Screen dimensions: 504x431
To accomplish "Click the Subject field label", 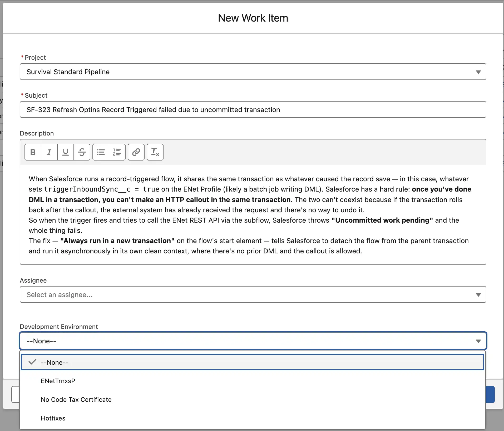I will (x=36, y=95).
